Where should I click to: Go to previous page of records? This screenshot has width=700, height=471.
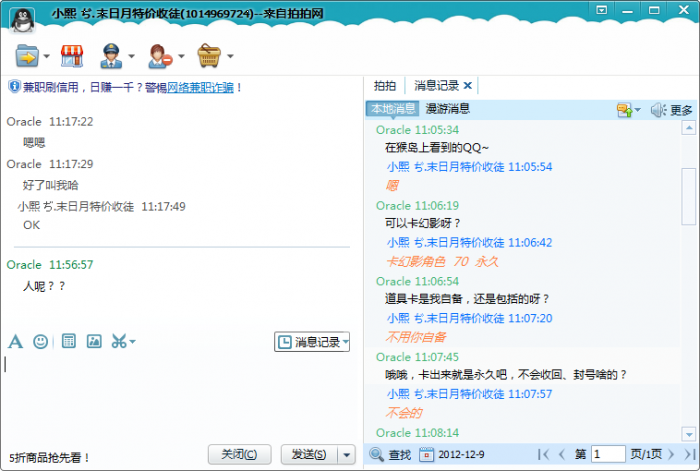pyautogui.click(x=562, y=454)
